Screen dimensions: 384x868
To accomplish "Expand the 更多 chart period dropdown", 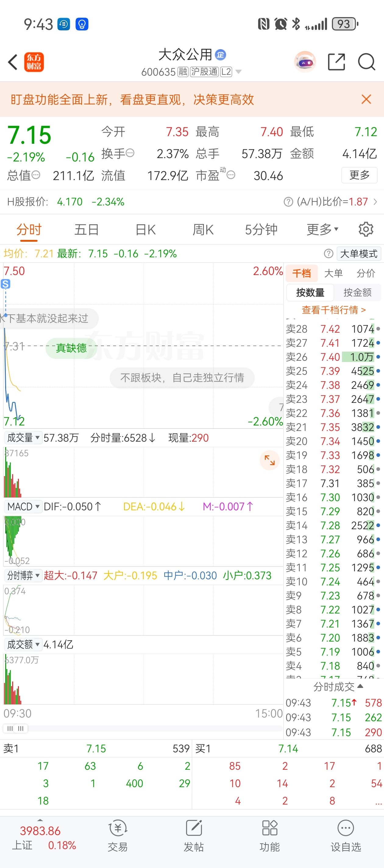I will tap(322, 230).
